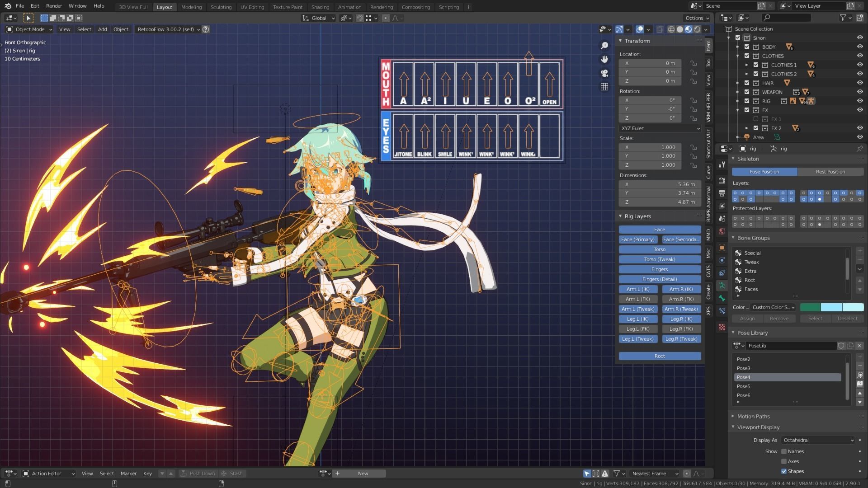Open the Object properties tab
The image size is (868, 488).
pos(722,248)
